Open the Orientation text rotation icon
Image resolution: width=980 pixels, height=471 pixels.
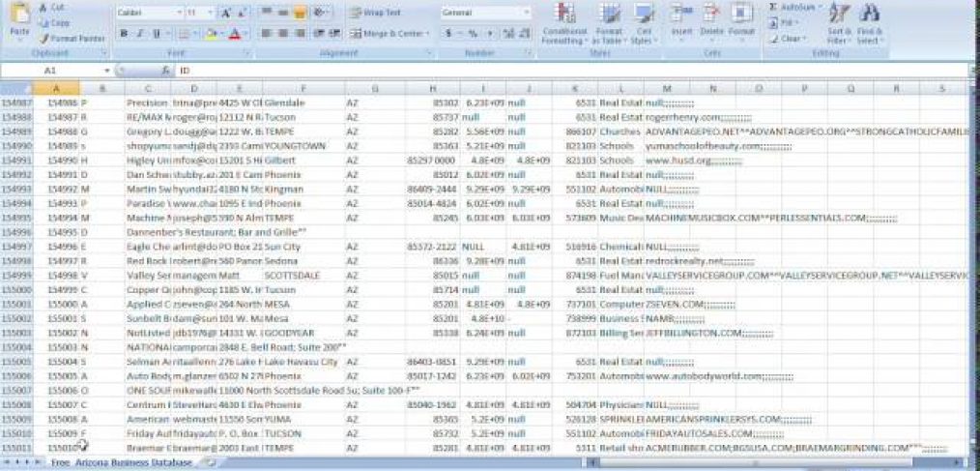(321, 13)
